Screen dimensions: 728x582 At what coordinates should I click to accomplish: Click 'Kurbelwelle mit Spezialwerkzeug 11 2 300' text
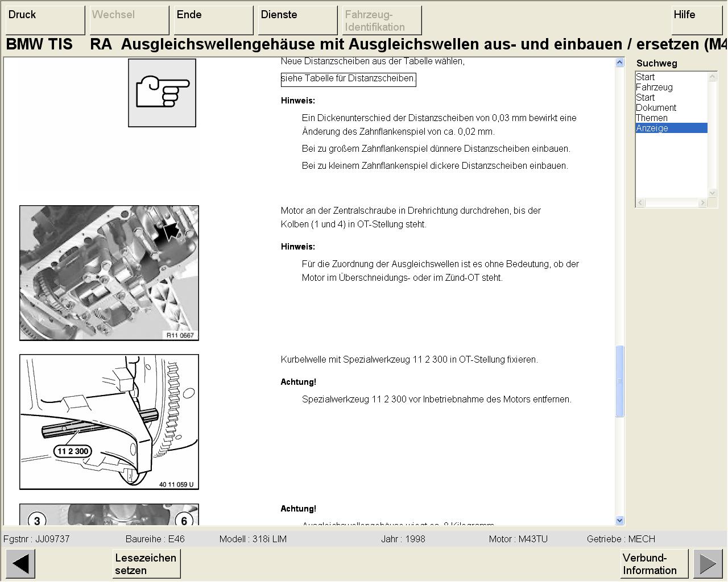click(409, 359)
